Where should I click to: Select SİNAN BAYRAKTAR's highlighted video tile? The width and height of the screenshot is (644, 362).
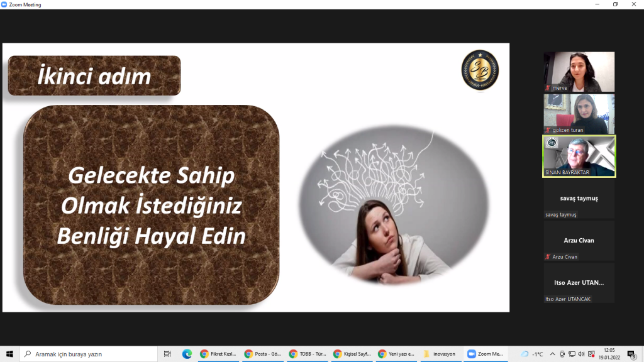point(579,156)
